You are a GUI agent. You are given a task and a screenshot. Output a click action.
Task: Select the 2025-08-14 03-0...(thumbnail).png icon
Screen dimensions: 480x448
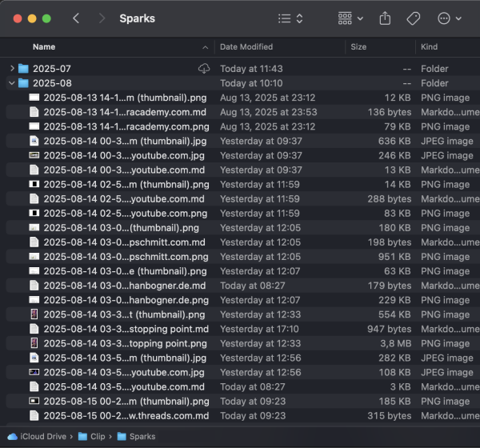[x=34, y=227]
